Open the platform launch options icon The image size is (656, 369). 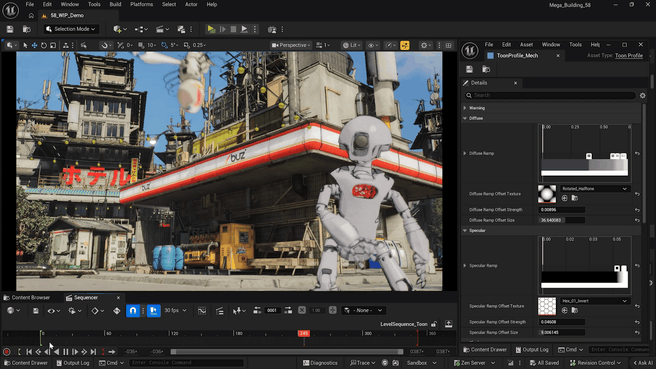coord(272,29)
